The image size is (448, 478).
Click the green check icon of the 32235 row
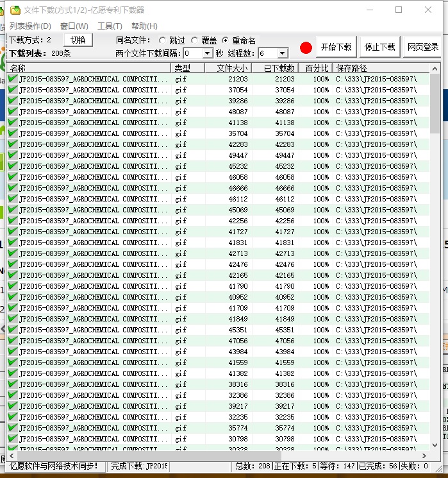[13, 416]
